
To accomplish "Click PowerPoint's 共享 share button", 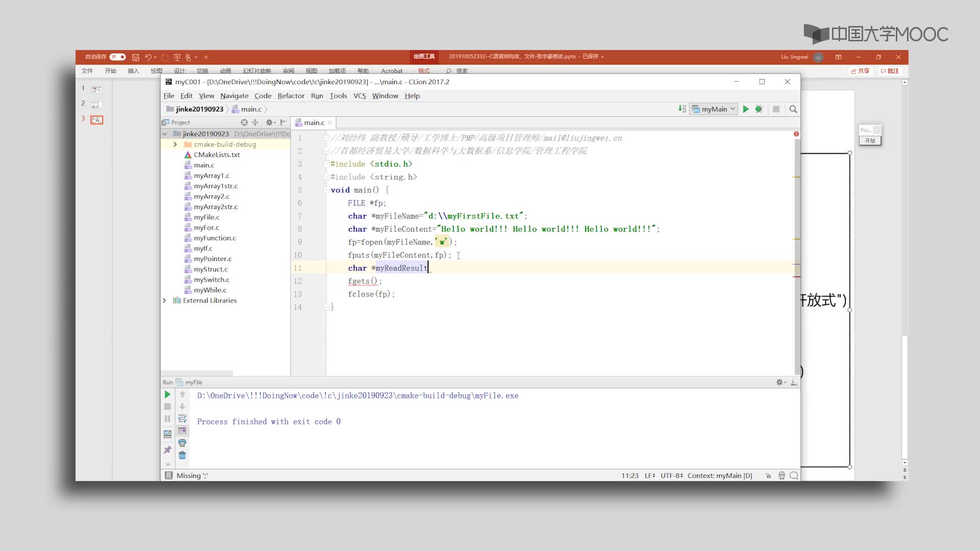I will 860,71.
